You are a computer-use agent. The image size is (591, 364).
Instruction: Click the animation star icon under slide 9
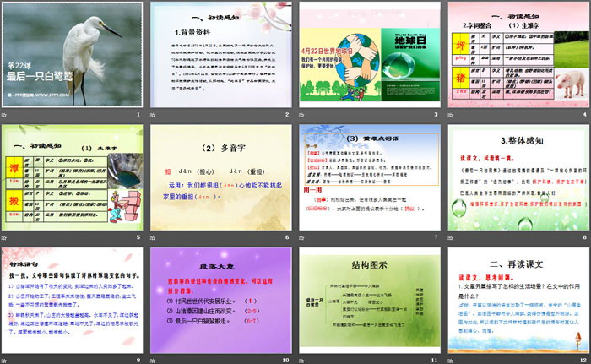click(4, 361)
